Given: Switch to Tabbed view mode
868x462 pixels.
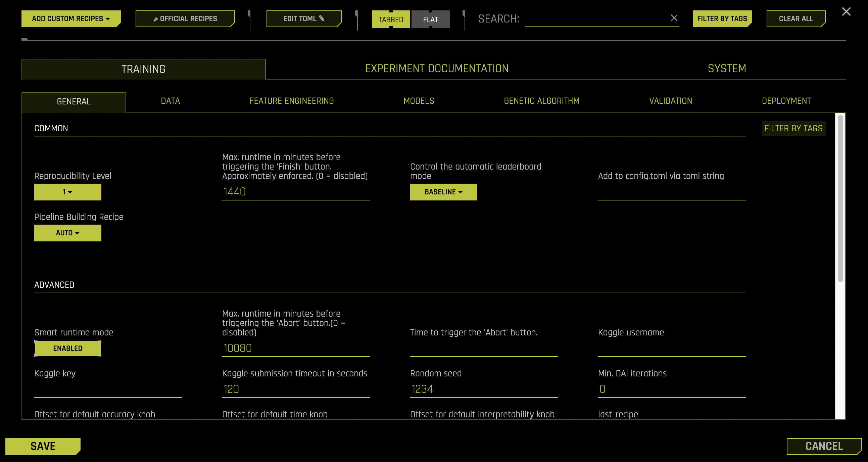Looking at the screenshot, I should click(x=390, y=19).
